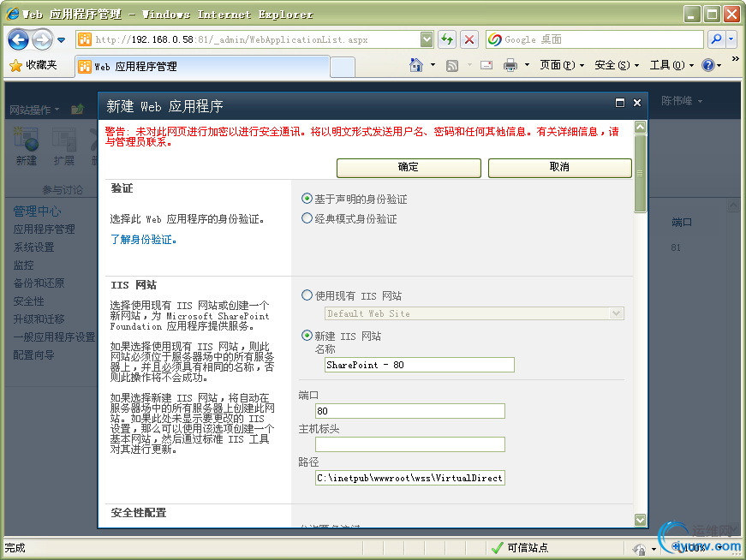Click the 端口 field containing 80
746x560 pixels.
coord(409,411)
